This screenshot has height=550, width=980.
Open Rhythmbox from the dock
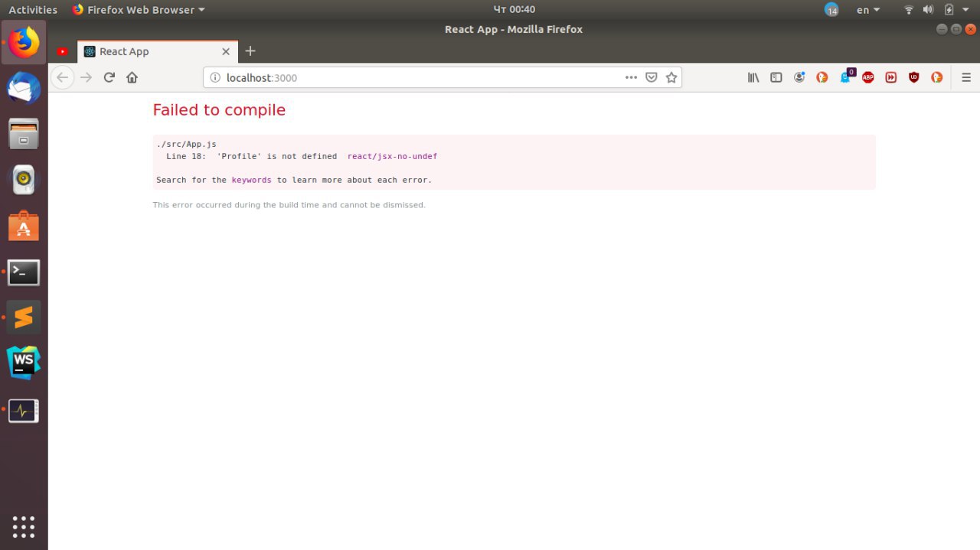24,180
